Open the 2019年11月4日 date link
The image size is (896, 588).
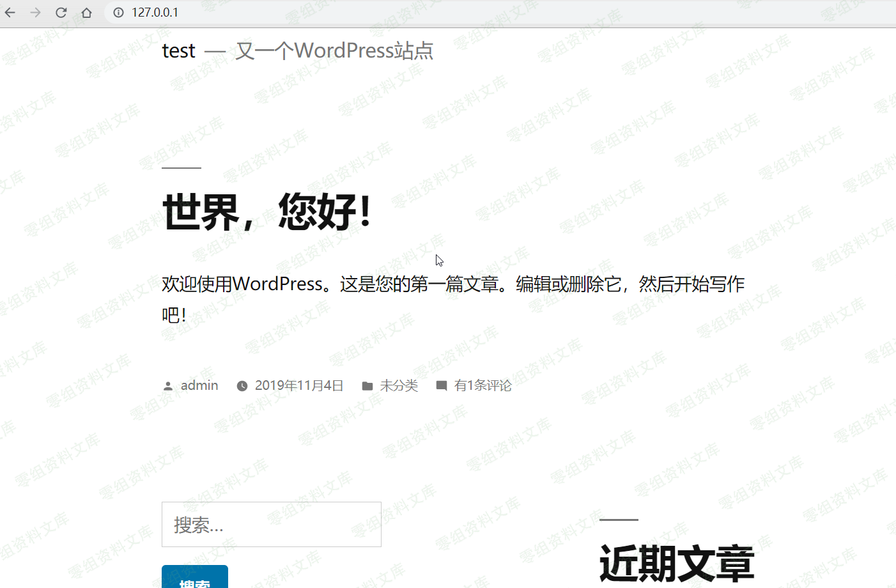click(x=299, y=385)
